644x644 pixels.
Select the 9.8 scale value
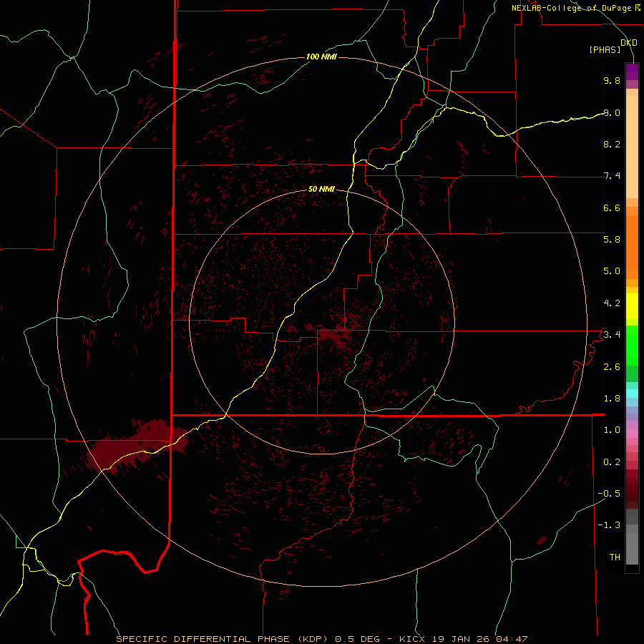point(612,80)
